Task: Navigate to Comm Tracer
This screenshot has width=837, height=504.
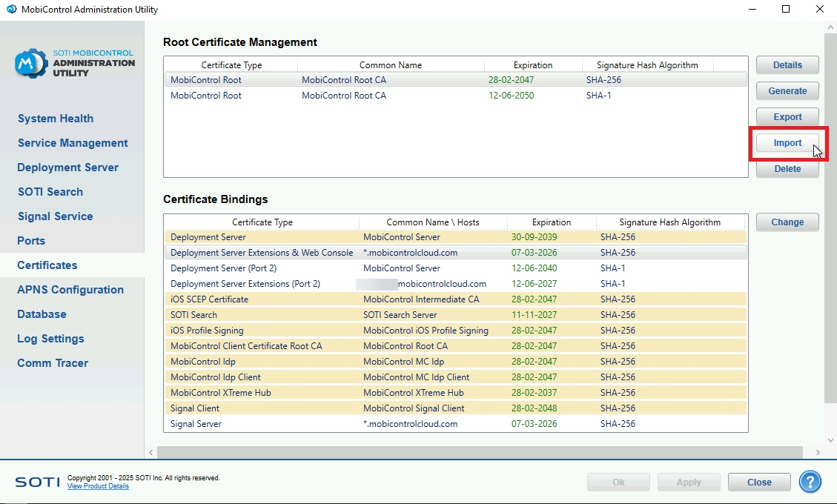Action: [x=52, y=362]
